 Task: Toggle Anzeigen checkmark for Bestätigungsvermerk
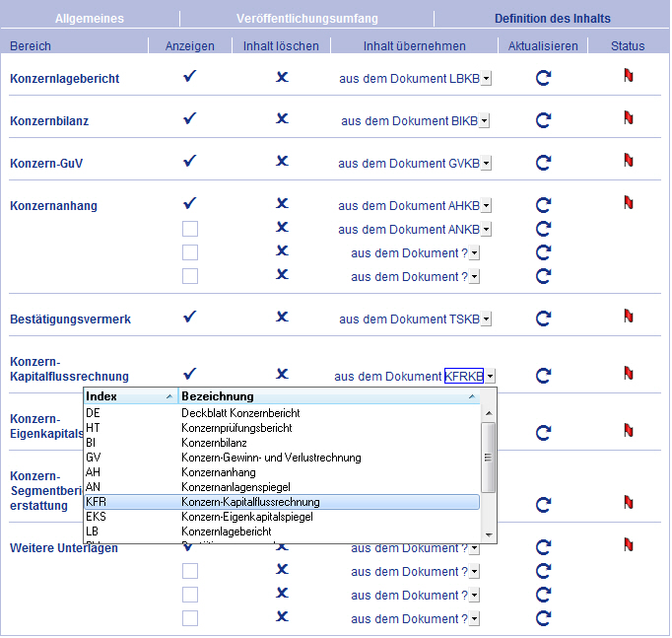(189, 317)
